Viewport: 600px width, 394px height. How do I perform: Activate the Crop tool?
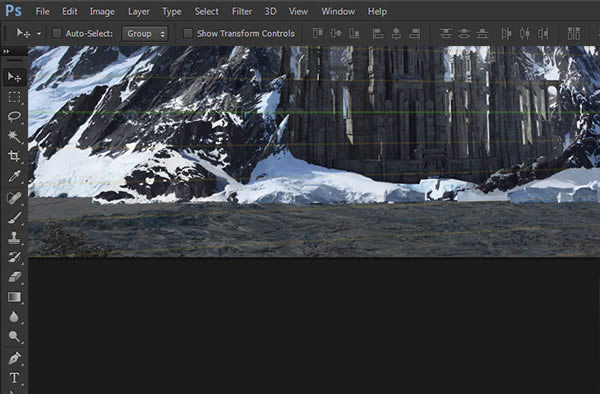14,156
